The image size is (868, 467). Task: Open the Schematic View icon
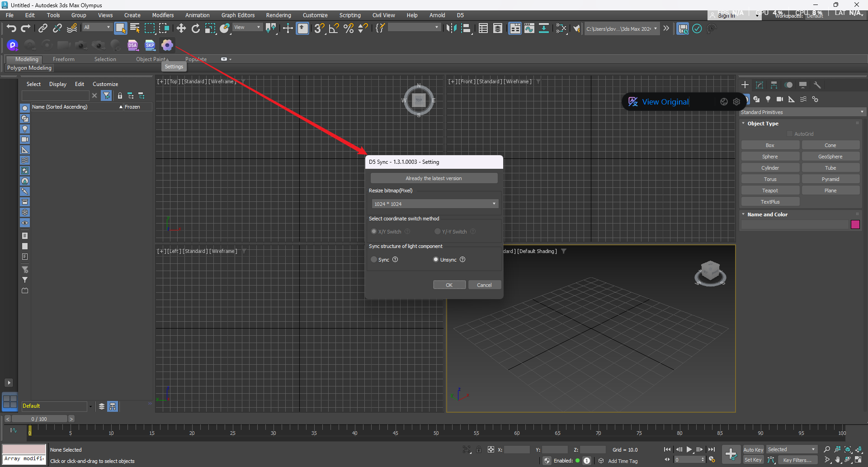click(544, 29)
